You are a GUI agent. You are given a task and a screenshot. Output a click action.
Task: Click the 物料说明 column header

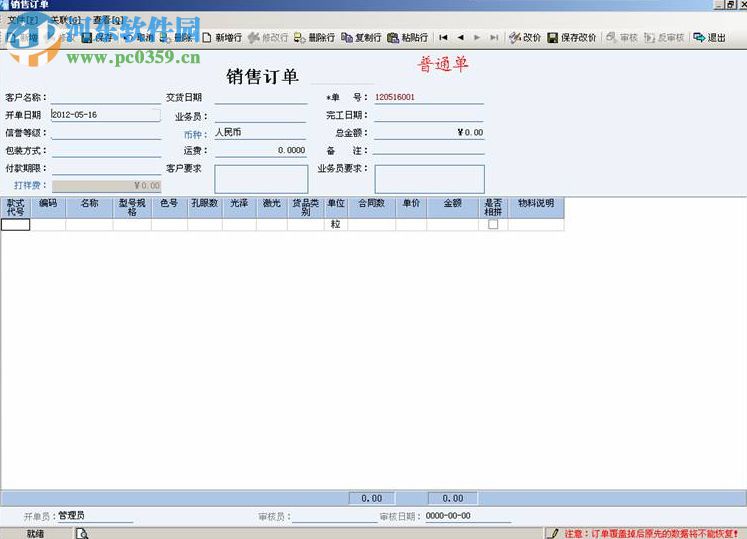536,207
